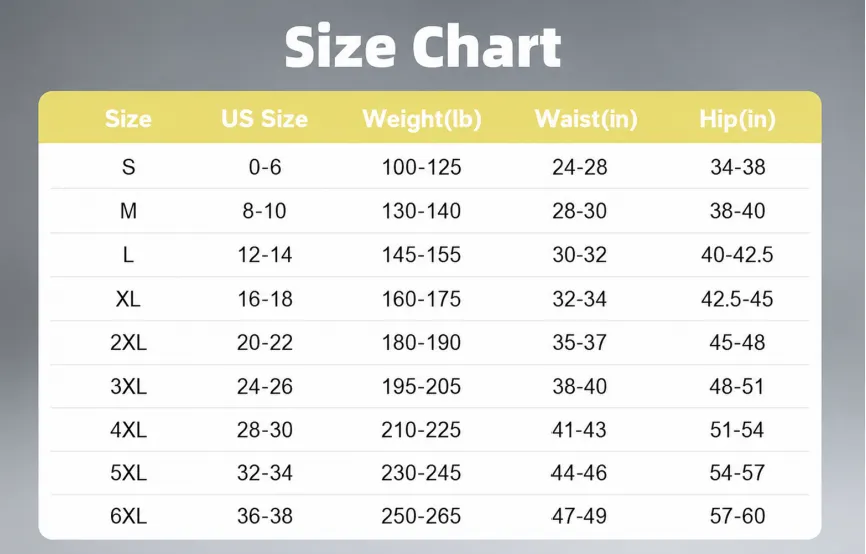Select weight 195-205 cell

coord(421,386)
